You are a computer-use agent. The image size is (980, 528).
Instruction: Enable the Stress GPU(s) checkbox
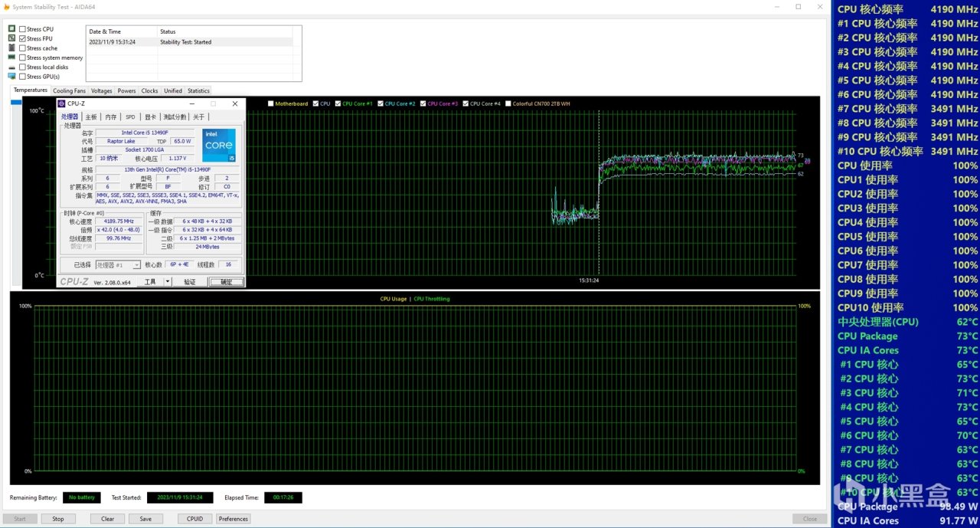[x=22, y=77]
